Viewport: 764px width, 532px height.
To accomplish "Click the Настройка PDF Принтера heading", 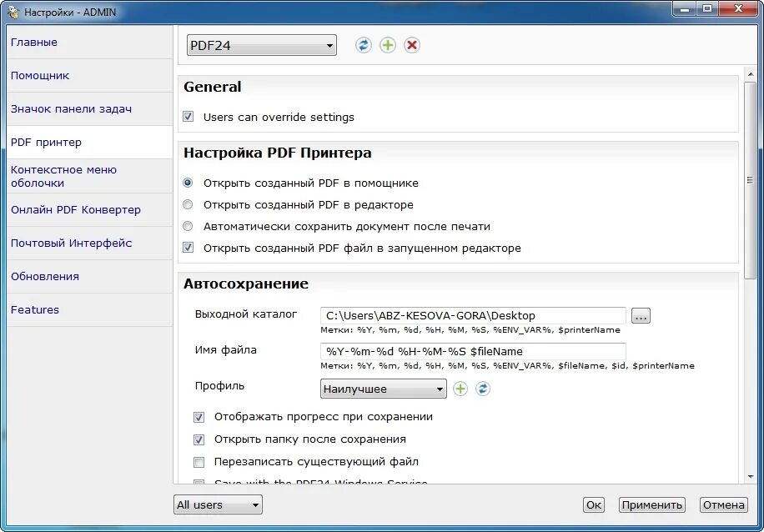I will 277,153.
